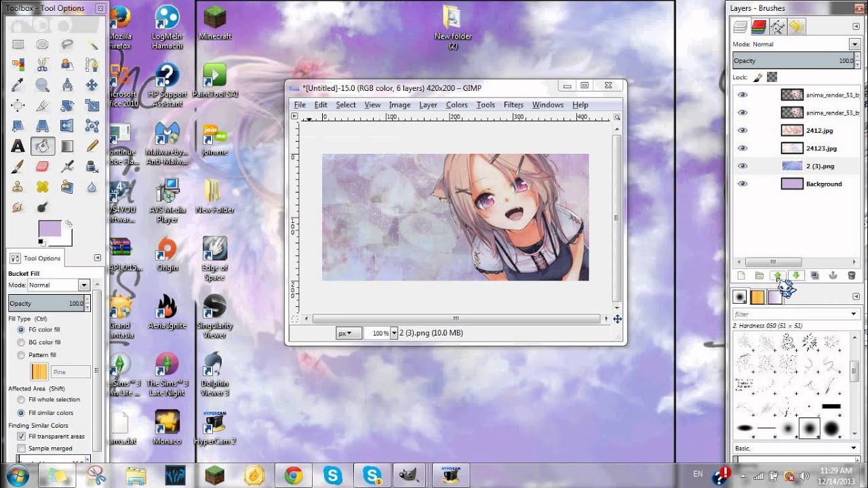Viewport: 868px width, 488px height.
Task: Open the image menu arrow beside rulers
Action: click(294, 117)
